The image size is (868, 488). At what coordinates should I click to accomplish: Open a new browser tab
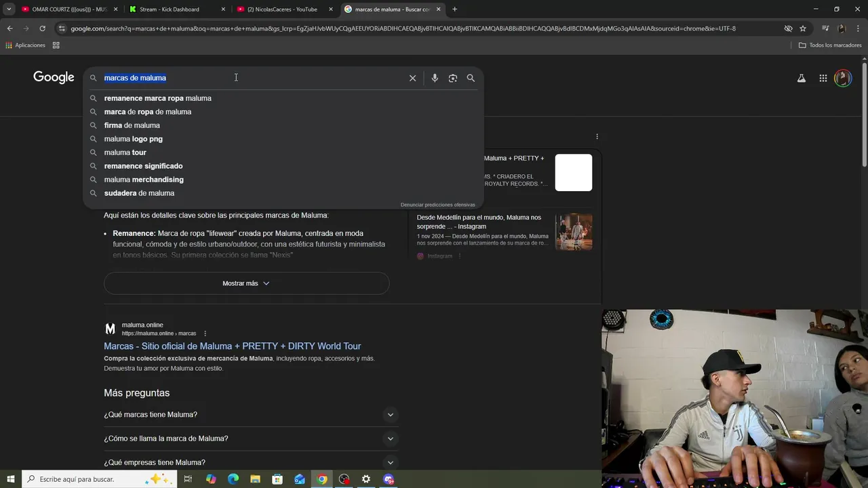[x=454, y=9]
